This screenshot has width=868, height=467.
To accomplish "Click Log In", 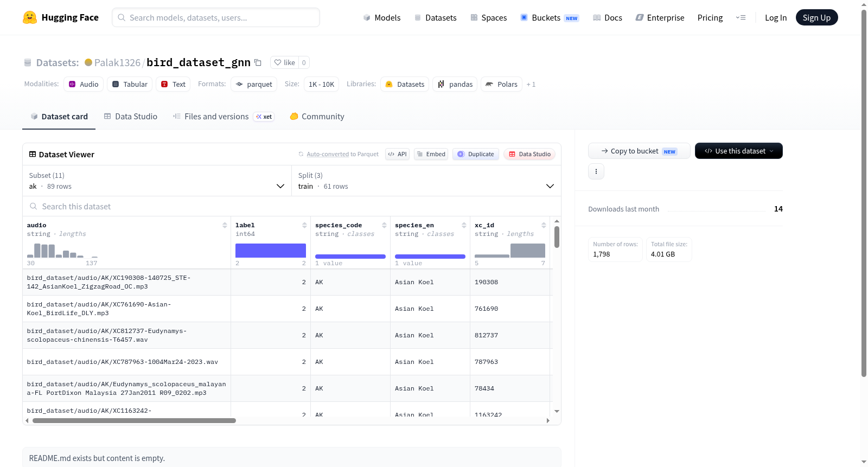I will 776,17.
